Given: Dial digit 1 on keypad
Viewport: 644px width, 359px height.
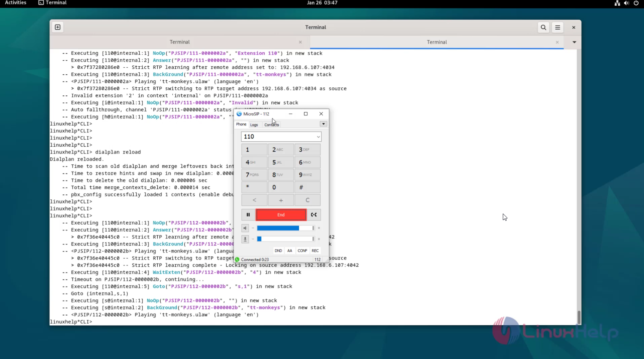Looking at the screenshot, I should coord(254,149).
